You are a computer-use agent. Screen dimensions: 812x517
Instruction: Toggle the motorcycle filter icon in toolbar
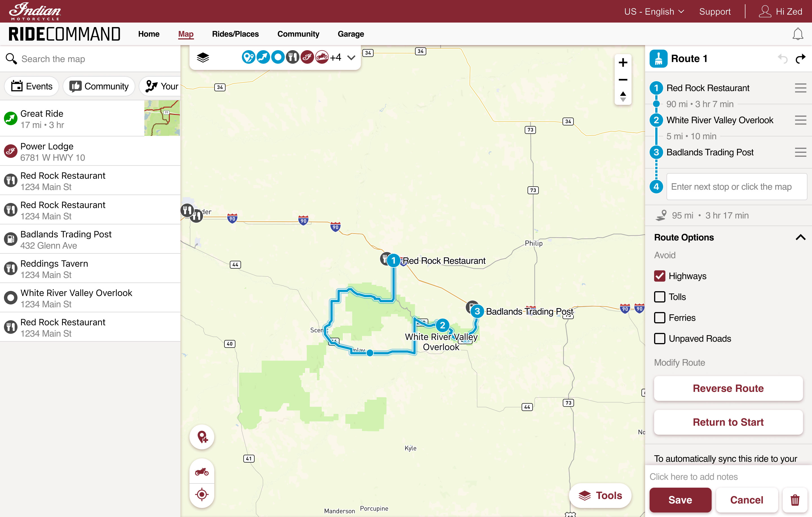click(x=322, y=57)
